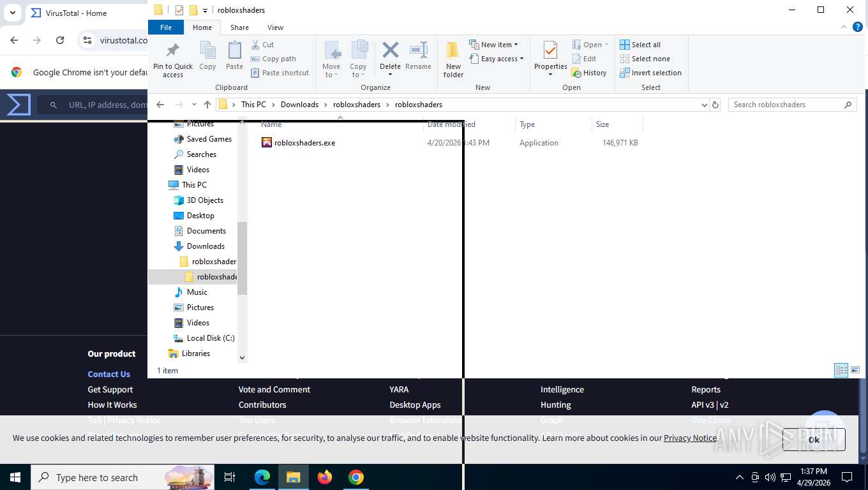Open Firefox from the taskbar
The width and height of the screenshot is (868, 490).
325,477
